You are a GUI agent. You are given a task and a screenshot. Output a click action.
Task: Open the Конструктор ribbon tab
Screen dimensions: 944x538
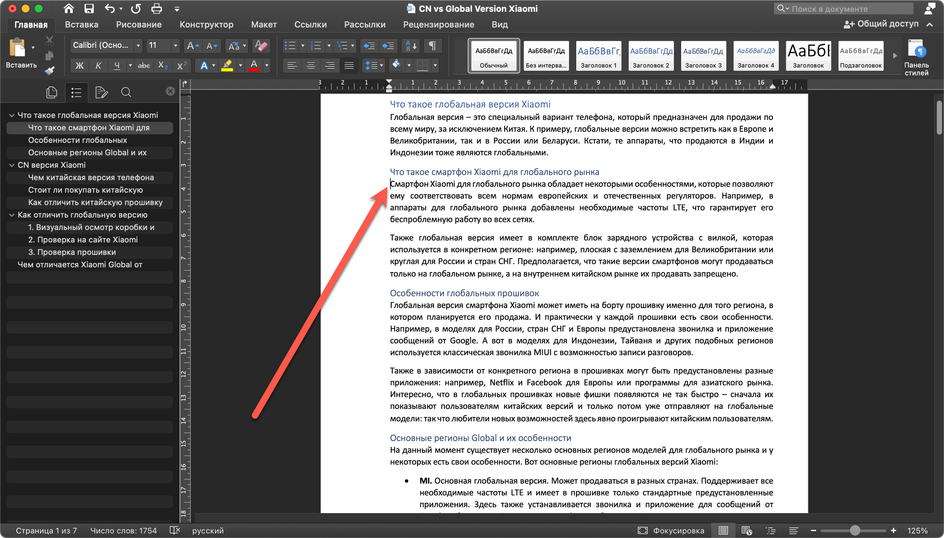coord(206,25)
